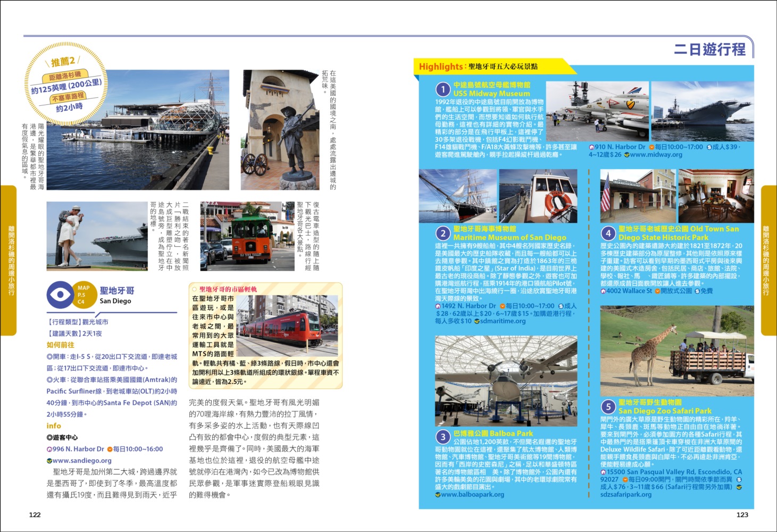The image size is (777, 532).
Task: Click the 996 N. Harbor Dr address
Action: [78, 450]
